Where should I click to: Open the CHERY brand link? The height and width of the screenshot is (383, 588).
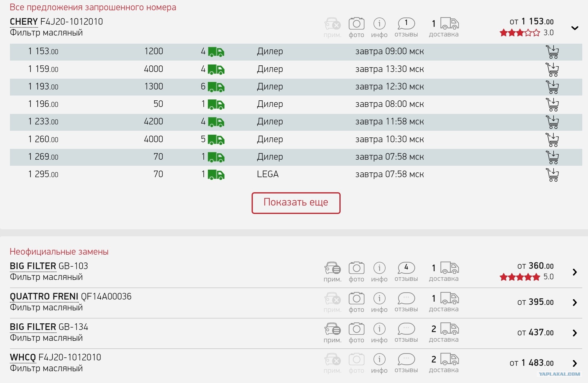24,22
